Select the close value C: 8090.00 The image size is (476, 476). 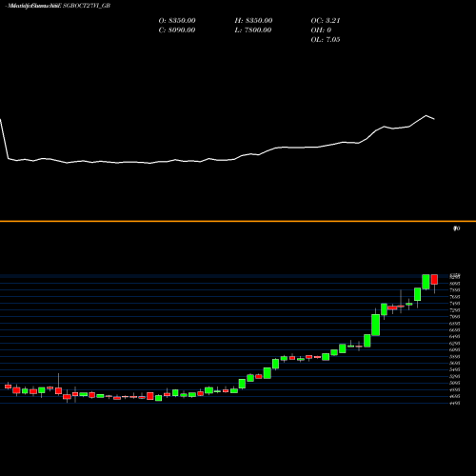(177, 30)
